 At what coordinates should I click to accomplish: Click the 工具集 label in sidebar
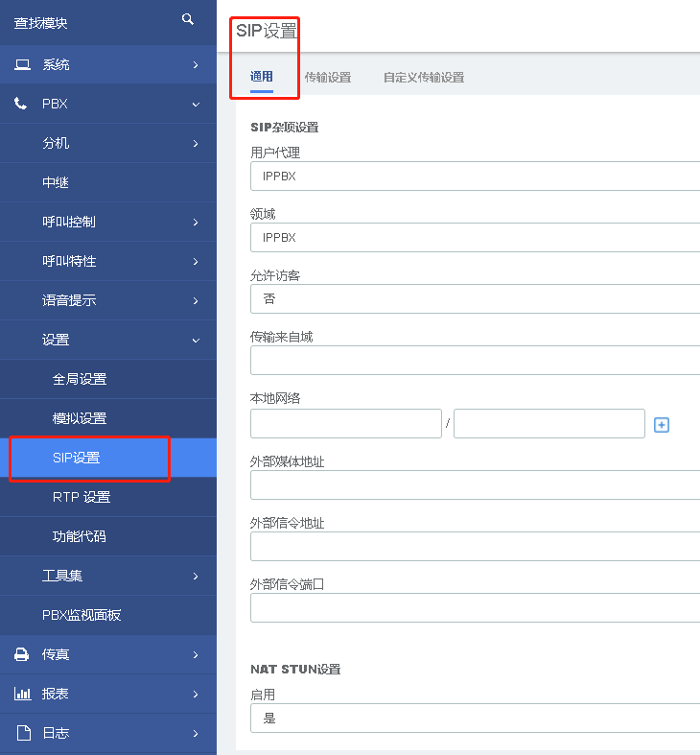62,576
